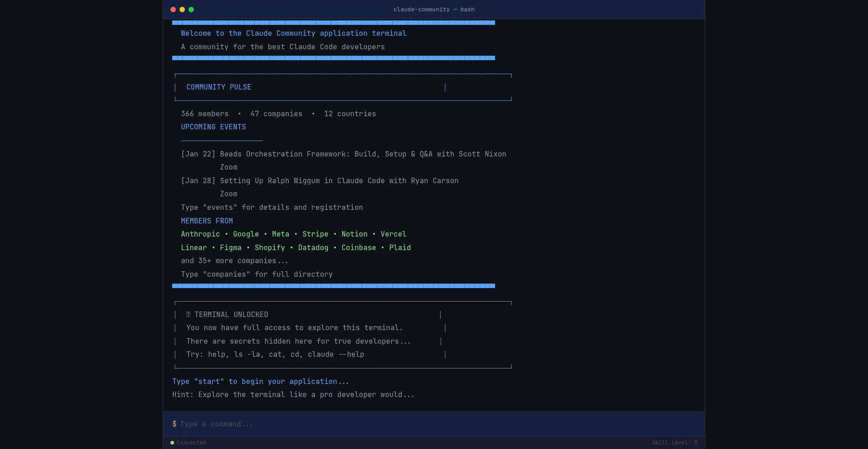Click the 'Datadog' company name
Viewport: 868px width, 449px height.
tap(313, 248)
